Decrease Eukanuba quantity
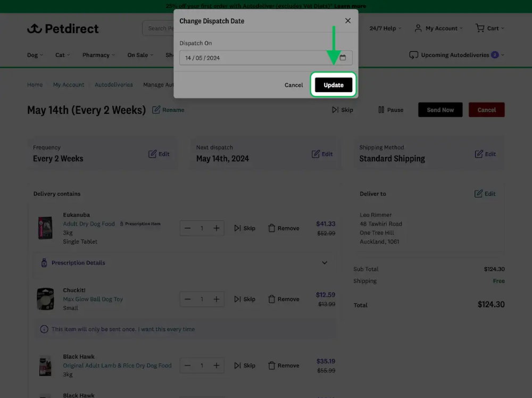Screen dimensions: 532x398 [x=187, y=228]
